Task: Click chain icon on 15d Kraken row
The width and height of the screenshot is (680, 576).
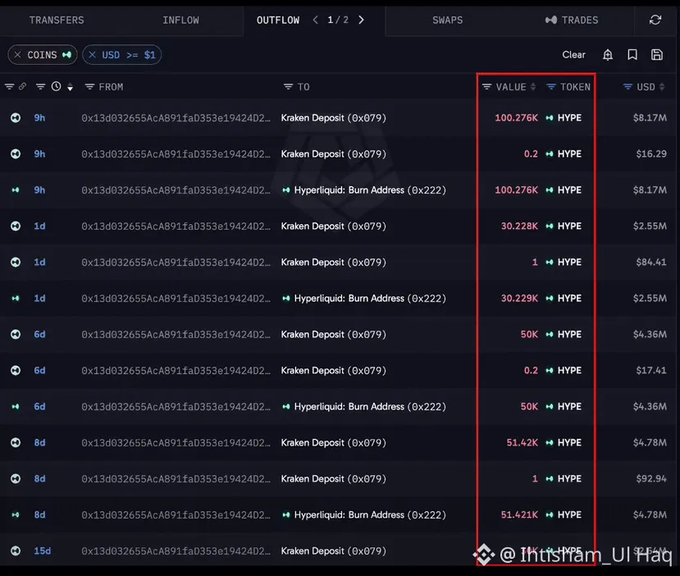Action: pyautogui.click(x=16, y=551)
